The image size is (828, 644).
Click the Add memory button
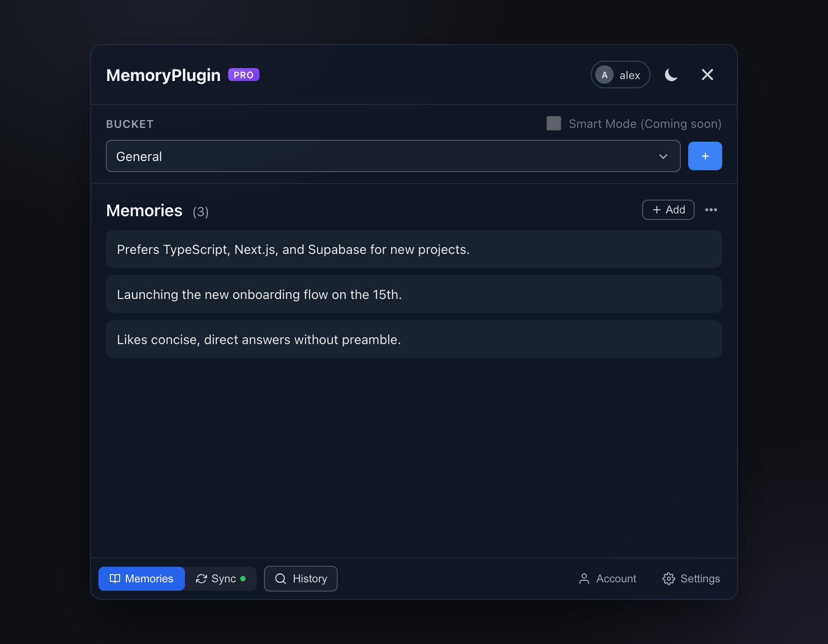pyautogui.click(x=668, y=210)
